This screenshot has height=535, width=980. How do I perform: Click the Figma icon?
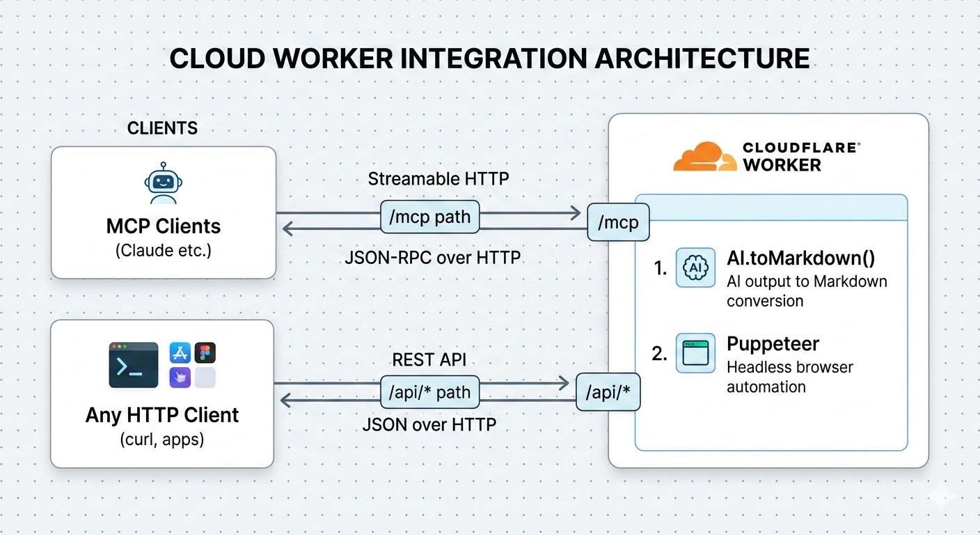(x=205, y=352)
